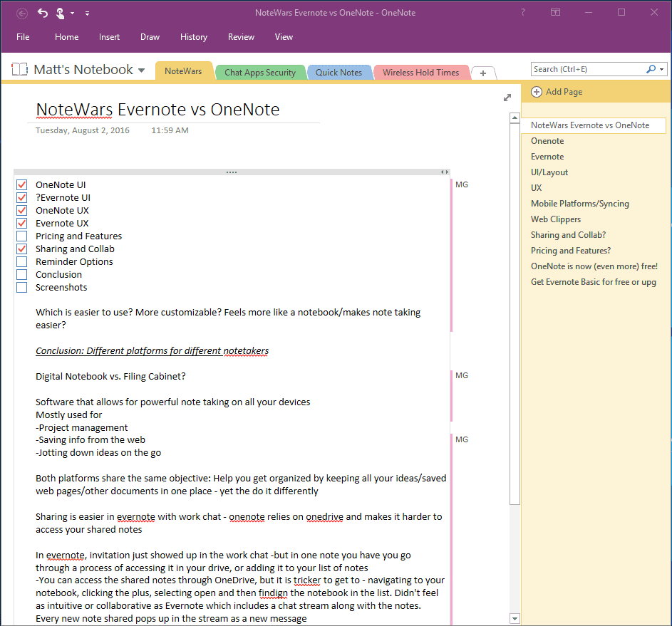Check the Pricing and Features checkbox
This screenshot has height=626, width=672.
point(22,236)
